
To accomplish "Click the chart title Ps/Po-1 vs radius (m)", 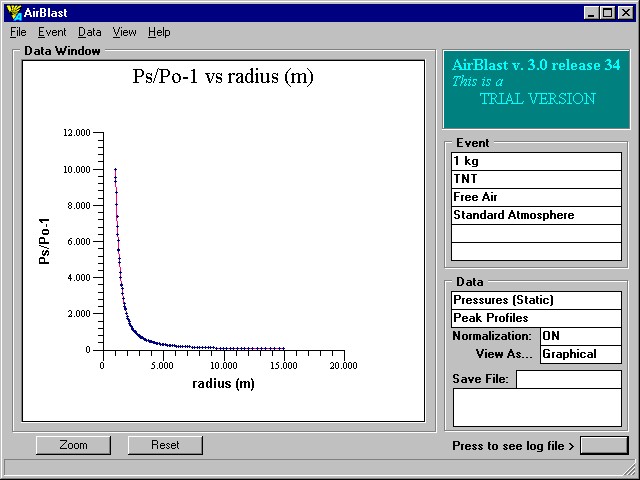I will [x=223, y=76].
